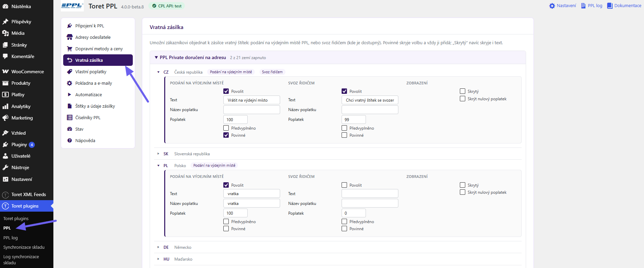Open the Automatizace section
Image resolution: width=644 pixels, height=268 pixels.
[98, 95]
